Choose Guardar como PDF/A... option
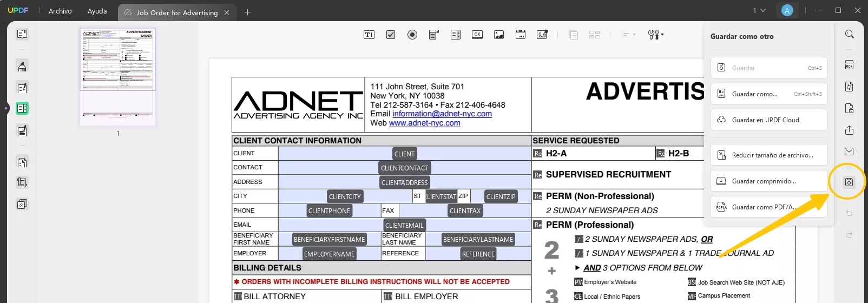 pos(768,207)
